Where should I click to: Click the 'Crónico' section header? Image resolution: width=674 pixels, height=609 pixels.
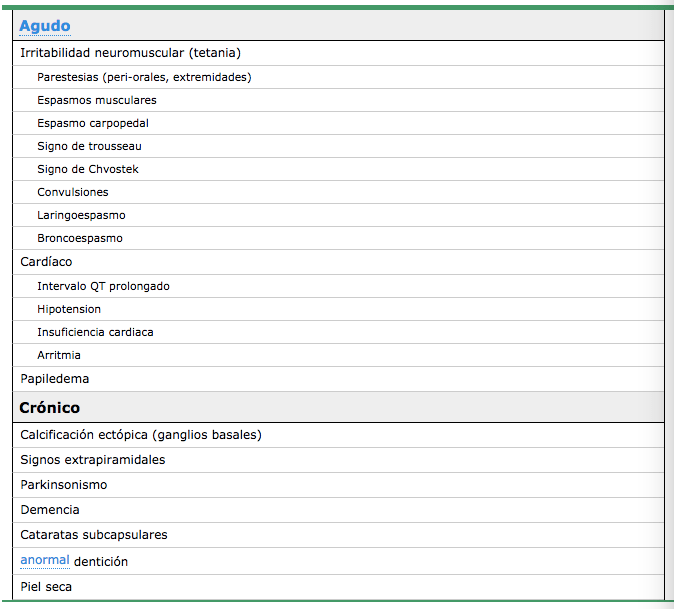coord(49,408)
